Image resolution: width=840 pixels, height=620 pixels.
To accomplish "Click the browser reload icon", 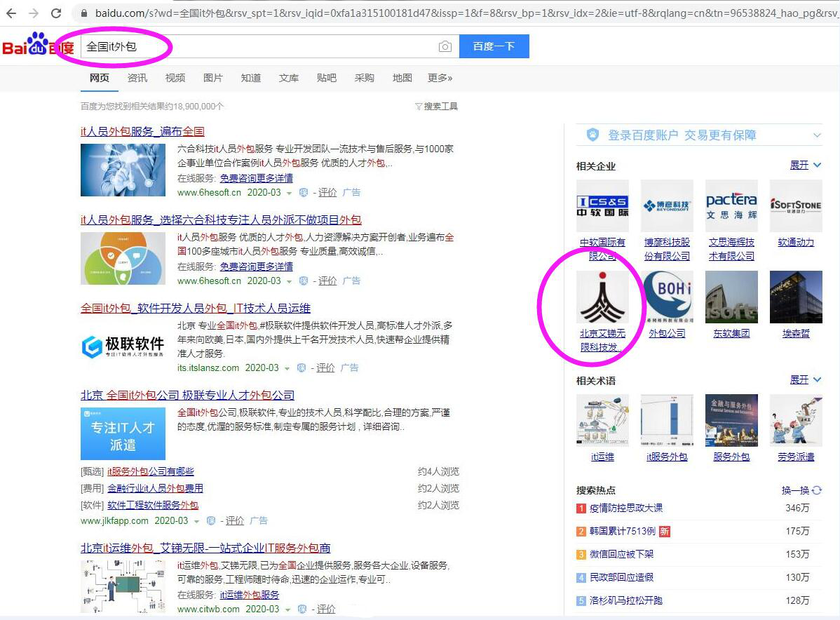I will (x=56, y=13).
